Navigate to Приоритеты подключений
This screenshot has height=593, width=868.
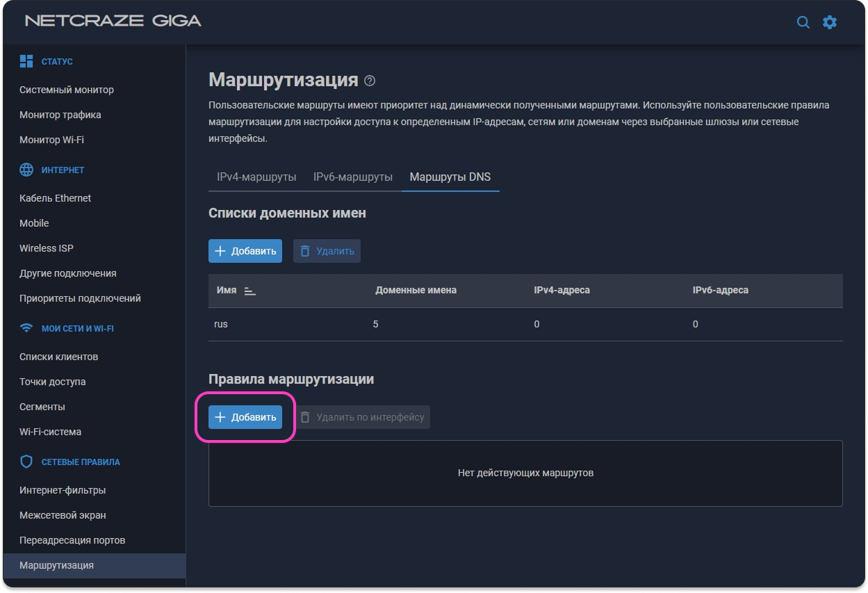pyautogui.click(x=80, y=298)
